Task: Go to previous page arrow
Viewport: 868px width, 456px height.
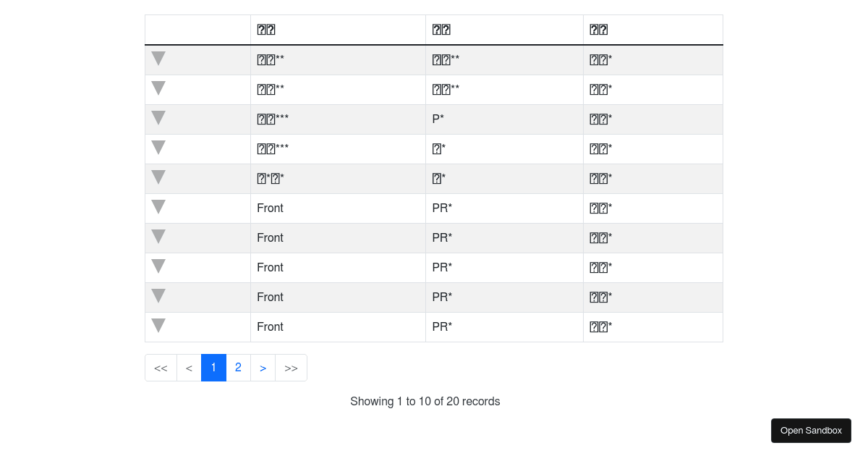Action: pyautogui.click(x=189, y=368)
